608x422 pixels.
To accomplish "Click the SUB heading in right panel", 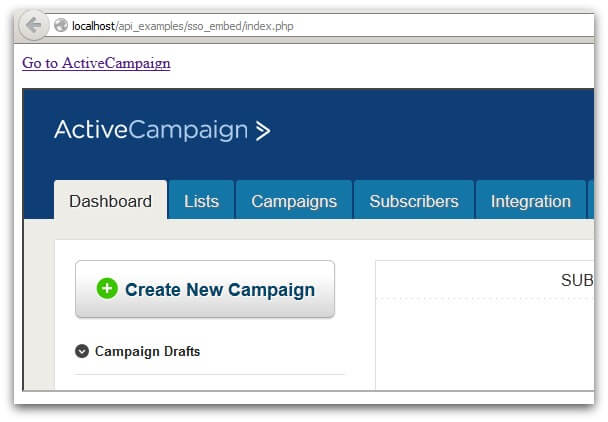I will (577, 280).
